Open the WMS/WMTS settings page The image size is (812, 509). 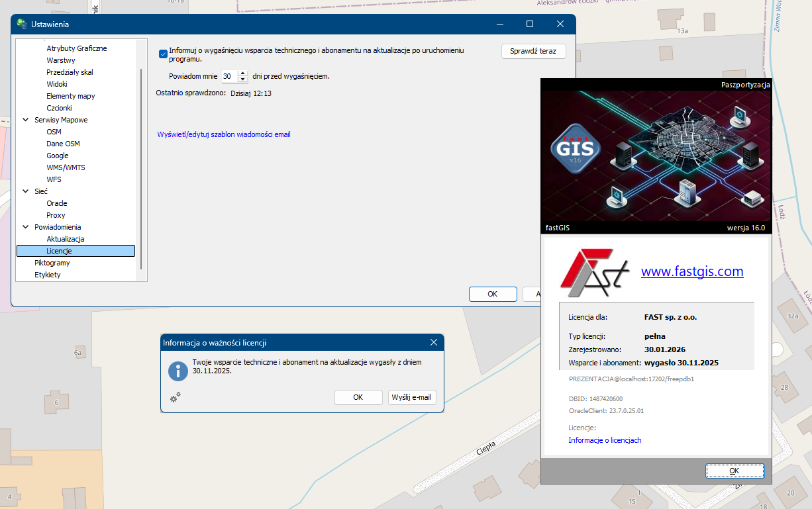[66, 167]
